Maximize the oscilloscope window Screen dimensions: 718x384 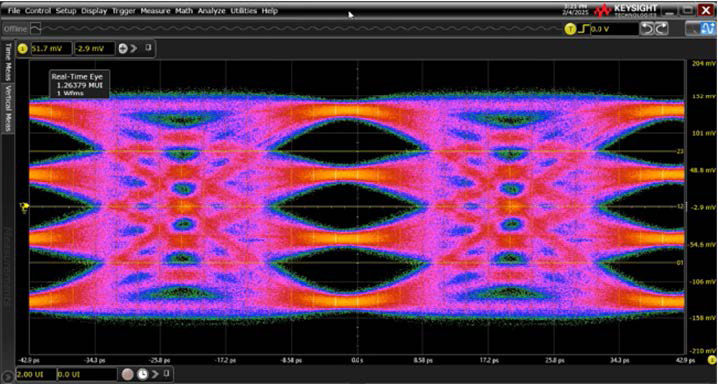point(688,10)
